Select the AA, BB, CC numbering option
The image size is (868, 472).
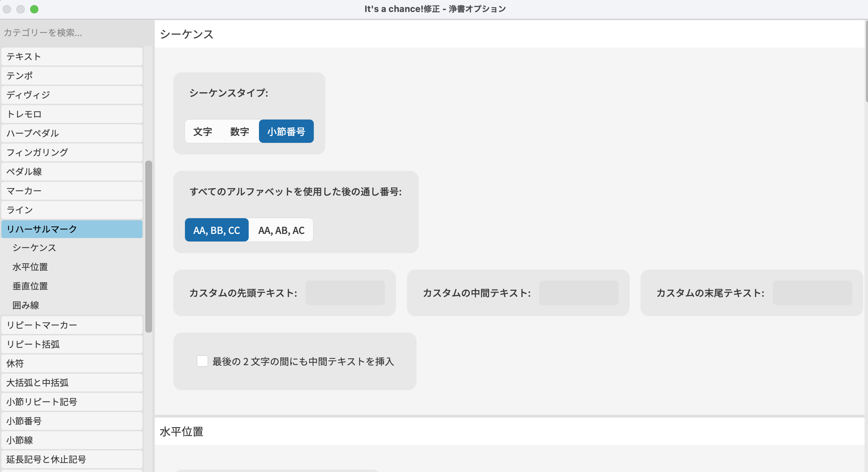coord(216,230)
